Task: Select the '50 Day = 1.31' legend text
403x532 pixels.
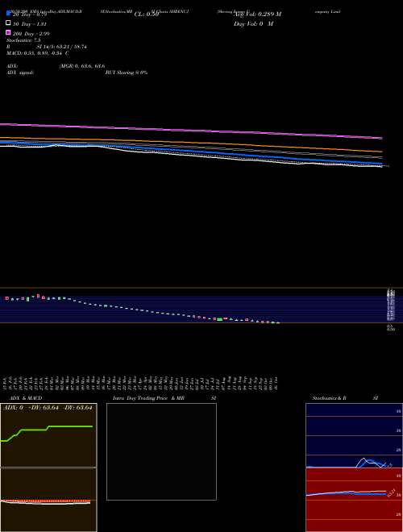Action: (30, 24)
